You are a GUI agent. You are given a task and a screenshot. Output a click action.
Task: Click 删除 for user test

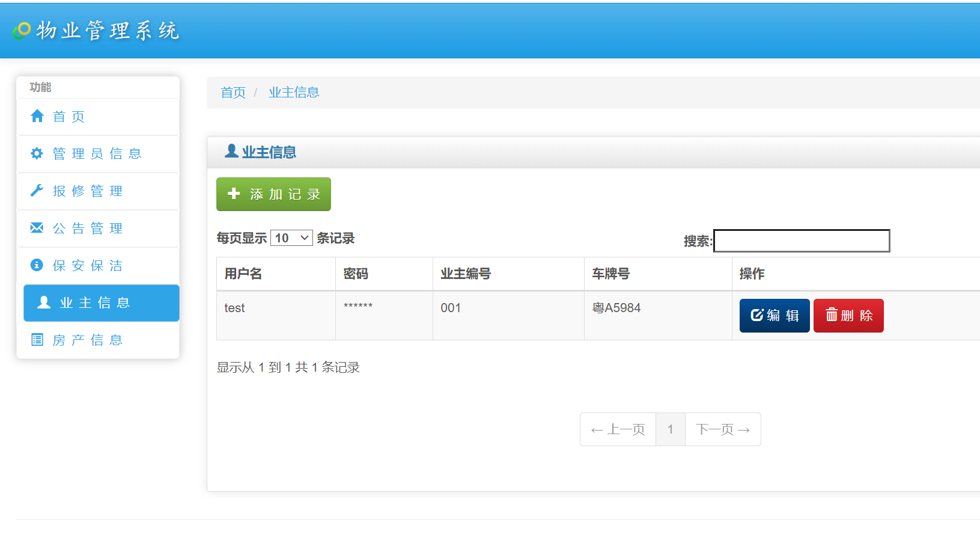848,316
